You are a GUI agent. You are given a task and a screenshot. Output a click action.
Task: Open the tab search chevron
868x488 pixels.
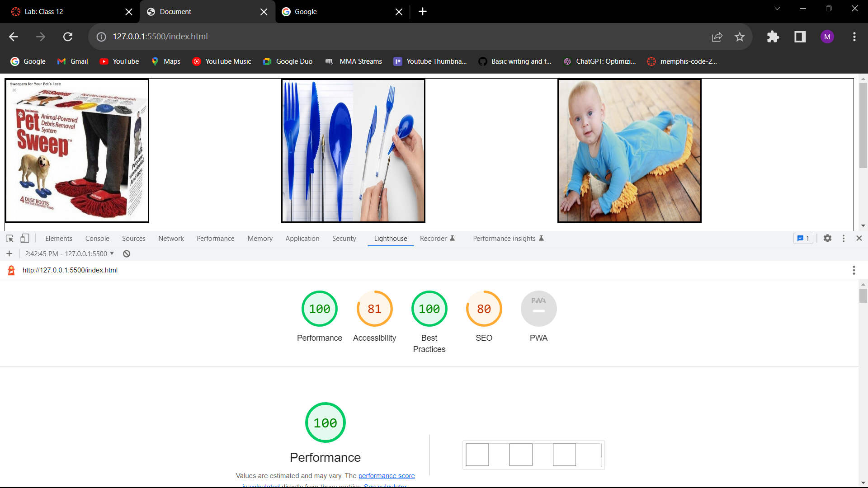tap(777, 8)
